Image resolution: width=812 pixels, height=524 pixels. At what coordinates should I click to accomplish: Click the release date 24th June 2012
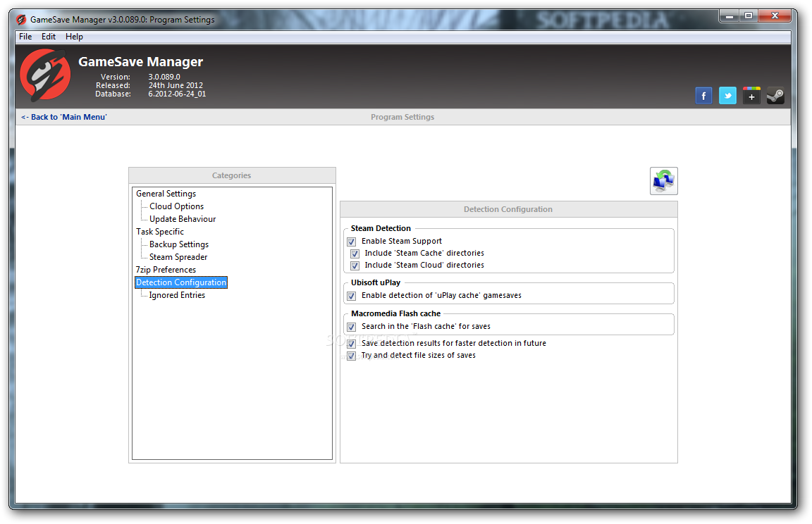(176, 85)
